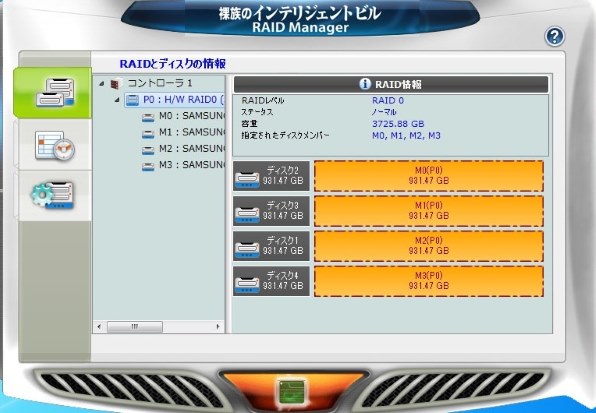
Task: Select M2 : SAMSUNG disk in tree
Action: click(192, 149)
